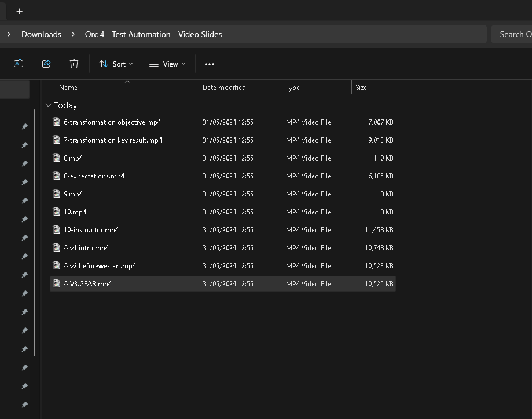
Task: Click the Rename toolbar icon
Action: [19, 64]
